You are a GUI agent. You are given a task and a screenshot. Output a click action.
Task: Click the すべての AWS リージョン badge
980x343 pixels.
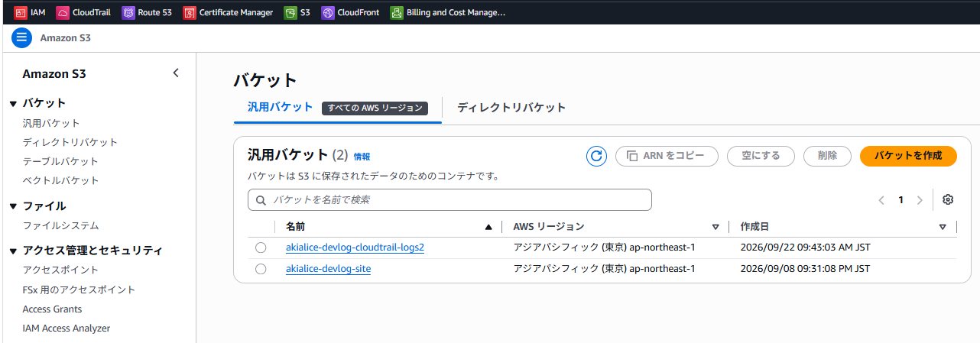tap(375, 108)
